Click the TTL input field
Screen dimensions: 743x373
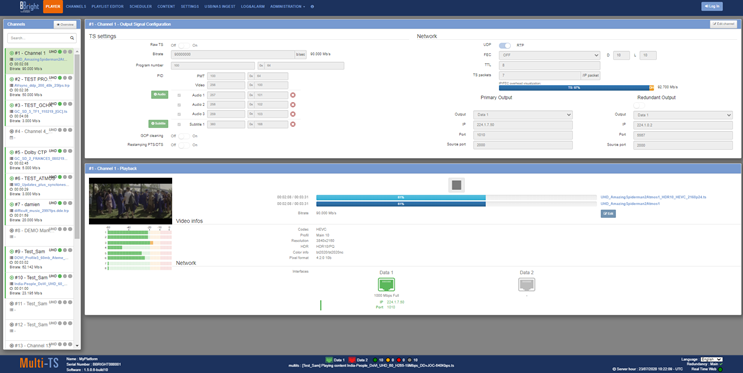click(x=550, y=65)
